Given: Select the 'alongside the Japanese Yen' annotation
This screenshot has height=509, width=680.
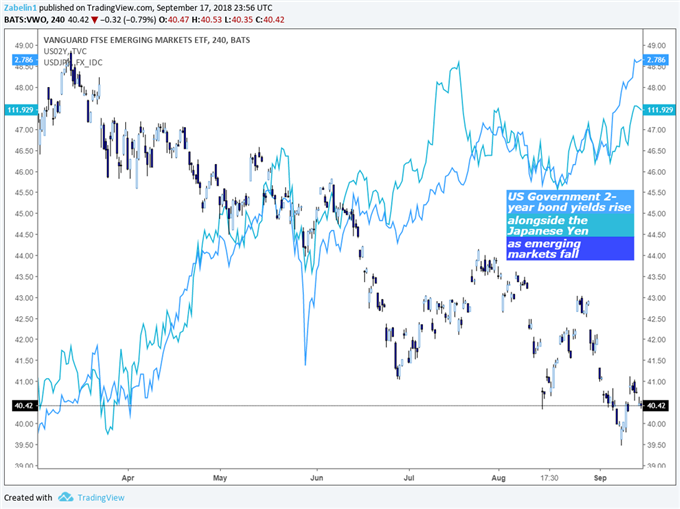Looking at the screenshot, I should pos(570,225).
